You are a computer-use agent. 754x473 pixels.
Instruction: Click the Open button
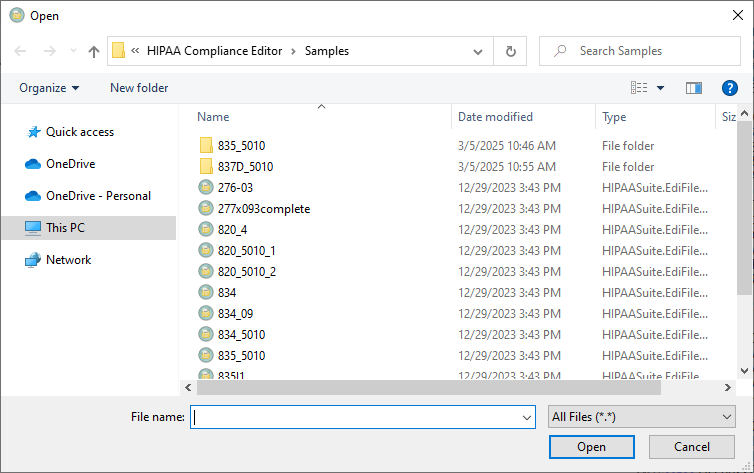[591, 447]
